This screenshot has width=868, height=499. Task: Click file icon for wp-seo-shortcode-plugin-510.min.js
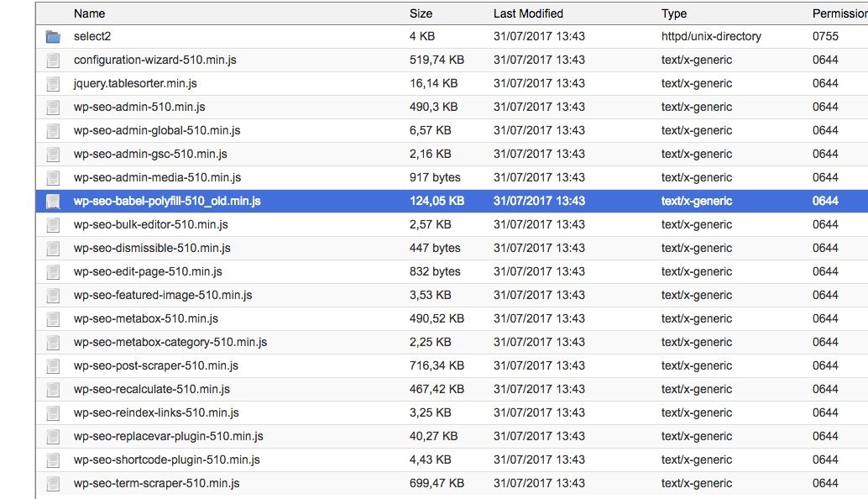click(53, 460)
